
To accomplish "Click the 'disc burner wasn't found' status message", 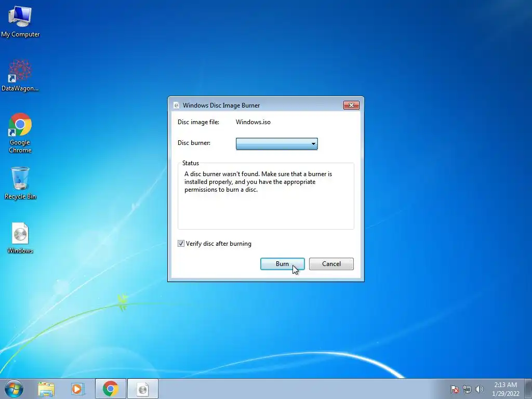I will click(x=258, y=182).
